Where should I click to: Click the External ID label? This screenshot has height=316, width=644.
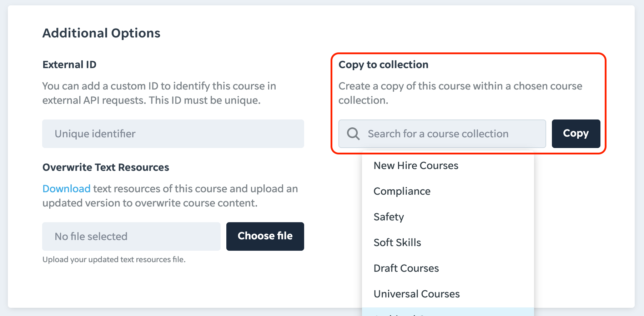[69, 65]
